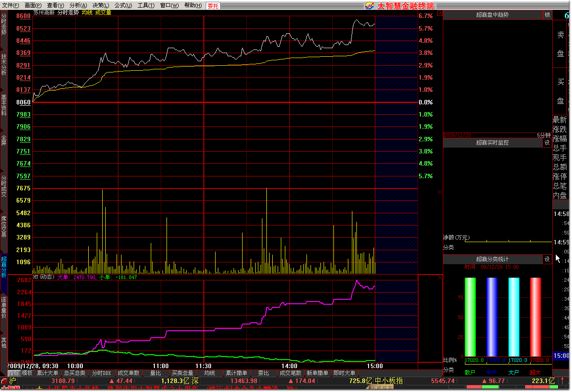Open the 公式(U) menu
Image resolution: width=572 pixels, height=392 pixels.
(123, 5)
